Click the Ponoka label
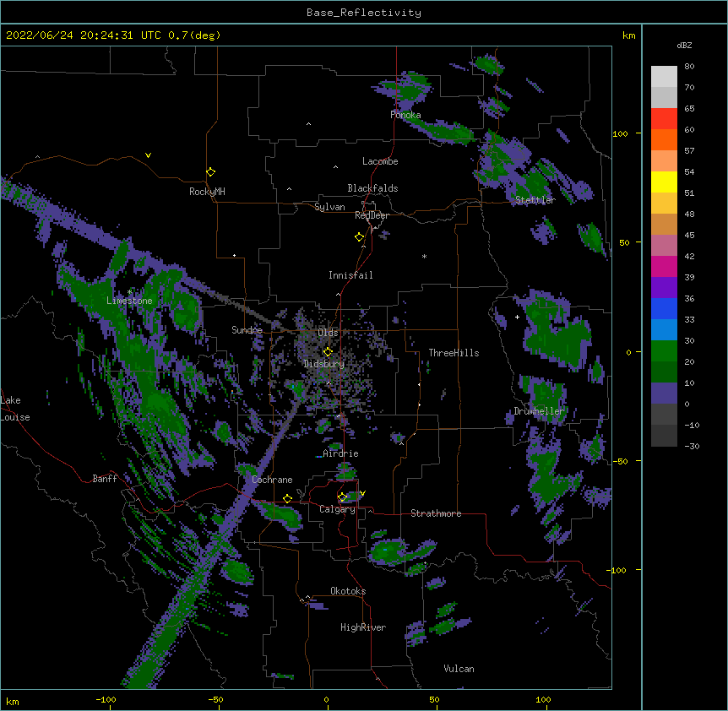 point(405,115)
